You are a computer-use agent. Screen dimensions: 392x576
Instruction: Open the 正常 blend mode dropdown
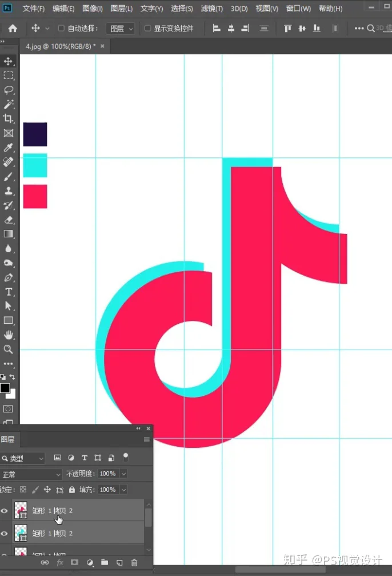click(x=31, y=474)
